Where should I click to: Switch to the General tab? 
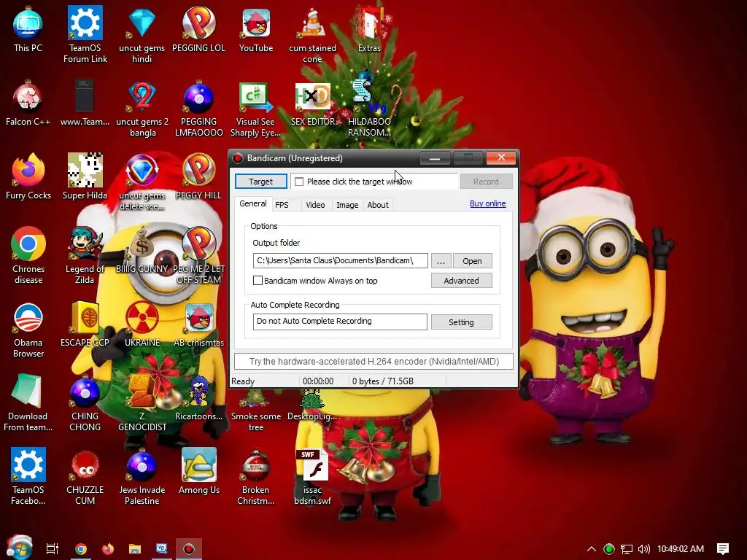point(252,204)
